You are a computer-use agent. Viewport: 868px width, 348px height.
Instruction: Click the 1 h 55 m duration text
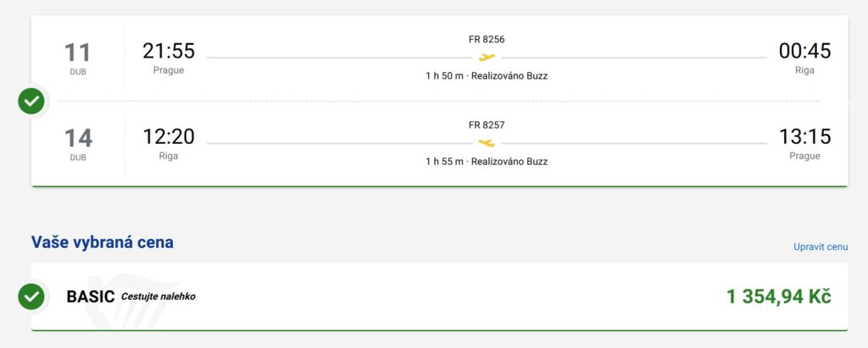pyautogui.click(x=444, y=162)
